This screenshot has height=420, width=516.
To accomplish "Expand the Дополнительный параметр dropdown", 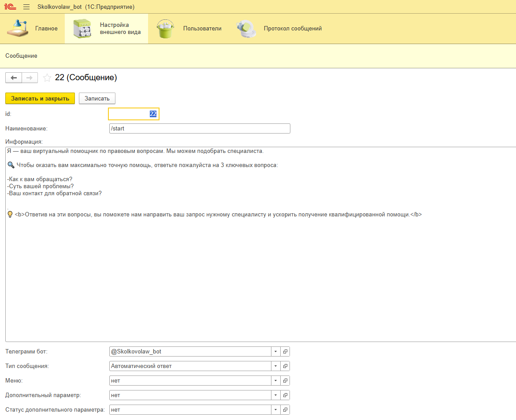I will point(275,395).
